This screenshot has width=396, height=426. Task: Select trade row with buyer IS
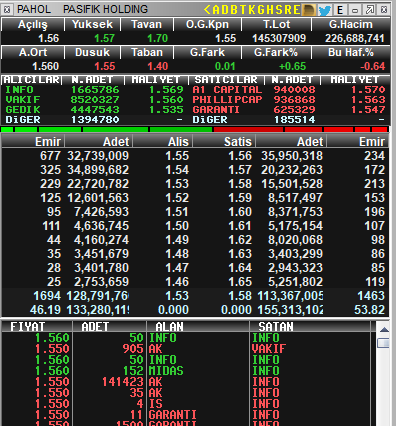click(x=186, y=404)
